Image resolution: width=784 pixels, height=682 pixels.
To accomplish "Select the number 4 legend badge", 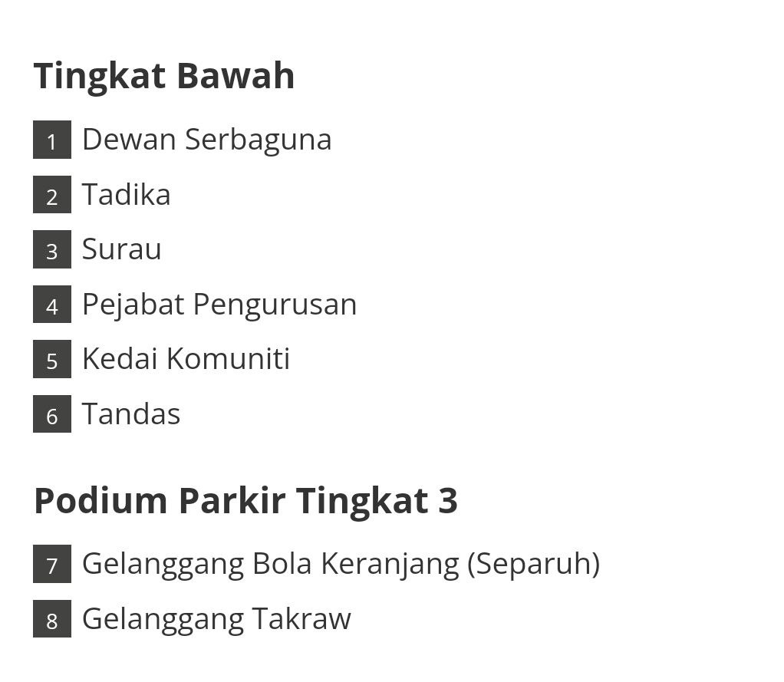I will (52, 305).
